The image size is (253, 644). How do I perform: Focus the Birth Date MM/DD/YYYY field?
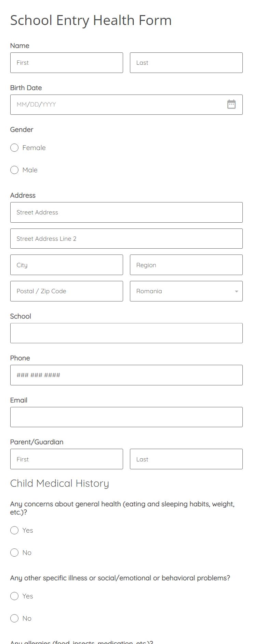[103, 104]
